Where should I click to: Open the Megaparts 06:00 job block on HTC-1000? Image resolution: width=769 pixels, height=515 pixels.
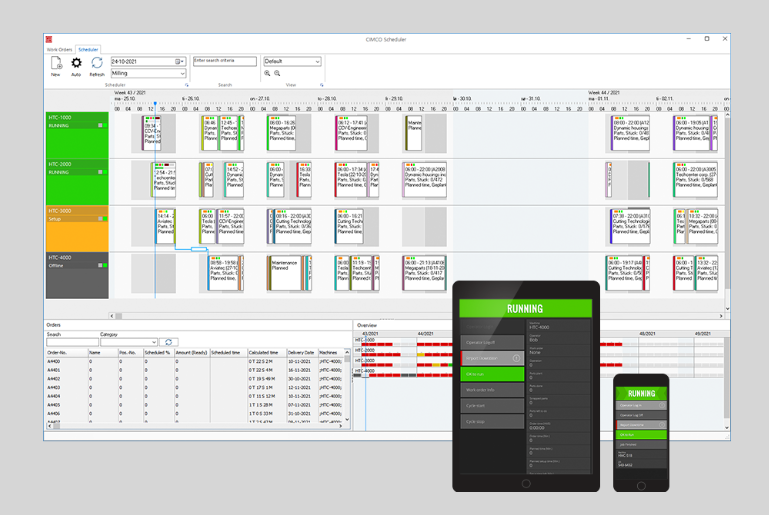pyautogui.click(x=282, y=133)
